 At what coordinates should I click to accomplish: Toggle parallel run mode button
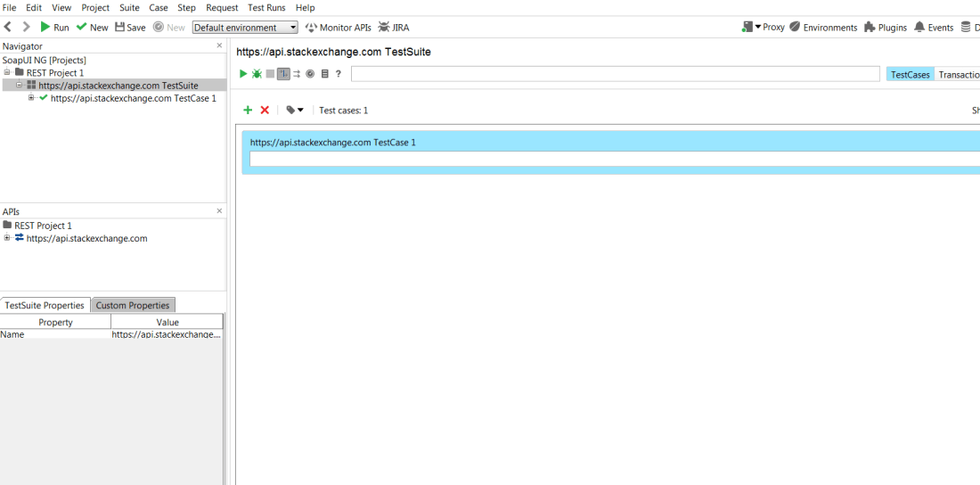(x=297, y=74)
